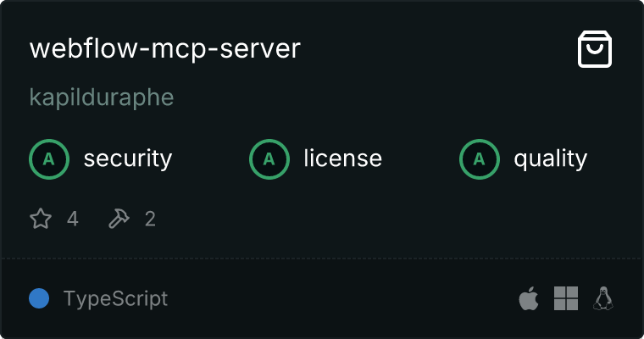Click the license grade A badge
This screenshot has height=339, width=644.
269,158
